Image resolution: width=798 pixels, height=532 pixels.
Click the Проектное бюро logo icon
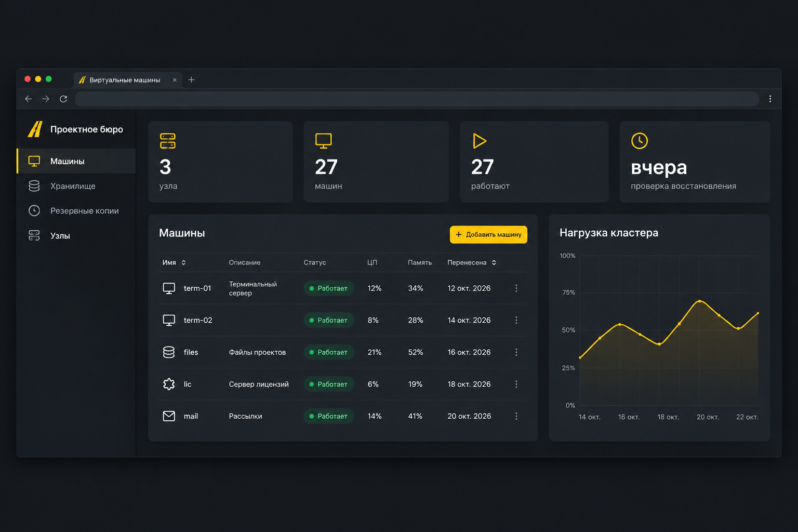click(x=35, y=129)
